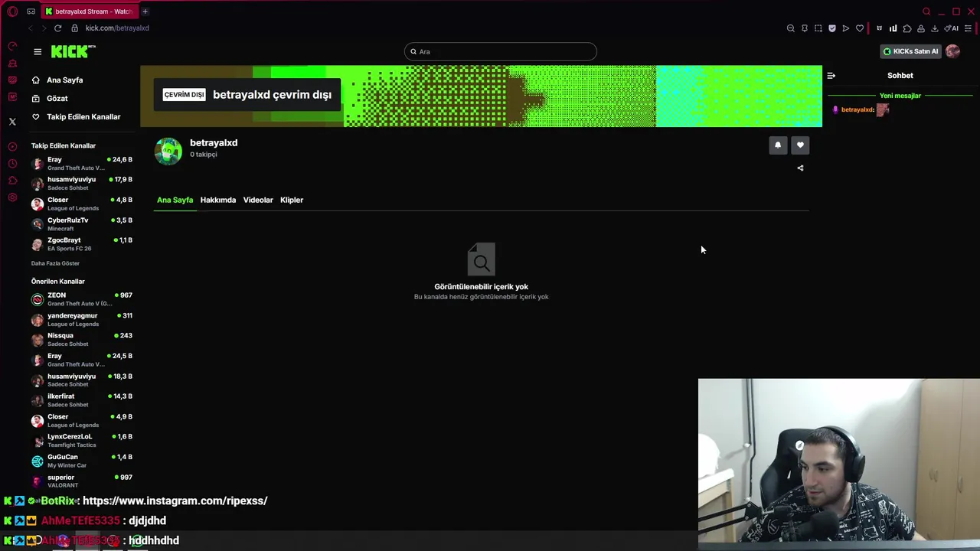Click the KICKs Satın Al button
The width and height of the screenshot is (980, 551).
pos(910,51)
